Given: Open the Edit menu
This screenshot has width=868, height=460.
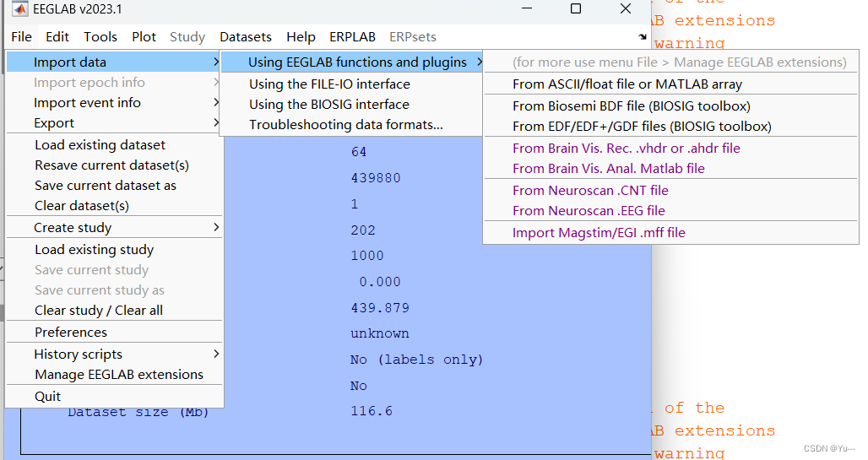Looking at the screenshot, I should [x=57, y=37].
